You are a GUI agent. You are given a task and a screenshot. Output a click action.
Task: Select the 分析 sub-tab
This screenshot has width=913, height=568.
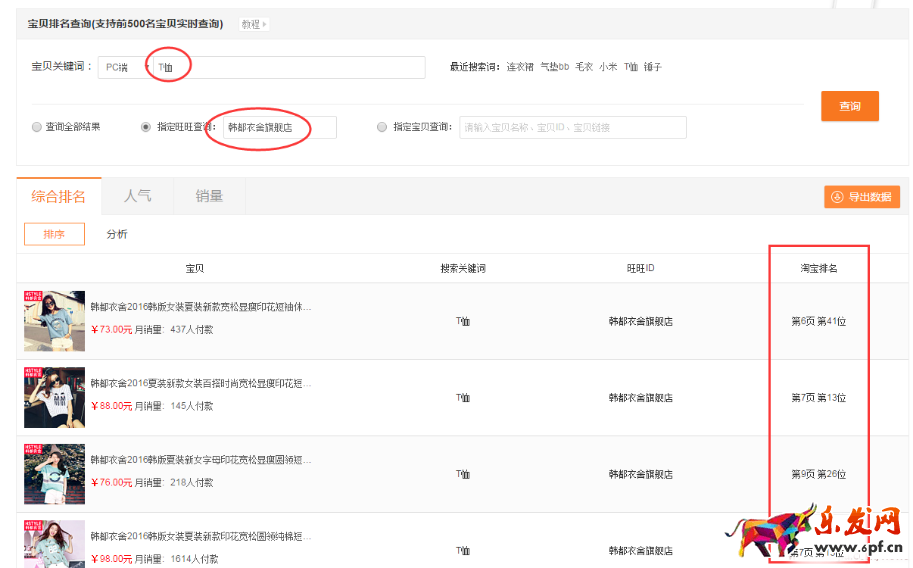pos(117,234)
